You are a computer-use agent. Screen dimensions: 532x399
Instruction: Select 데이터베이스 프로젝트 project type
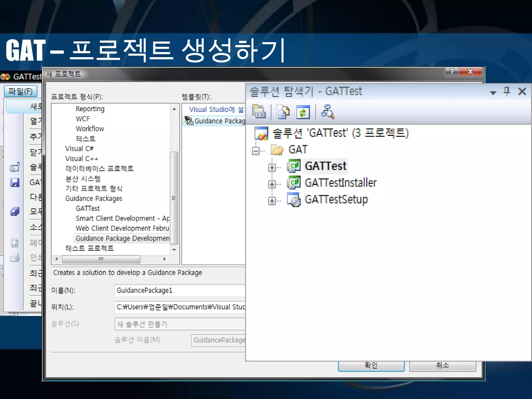[99, 169]
